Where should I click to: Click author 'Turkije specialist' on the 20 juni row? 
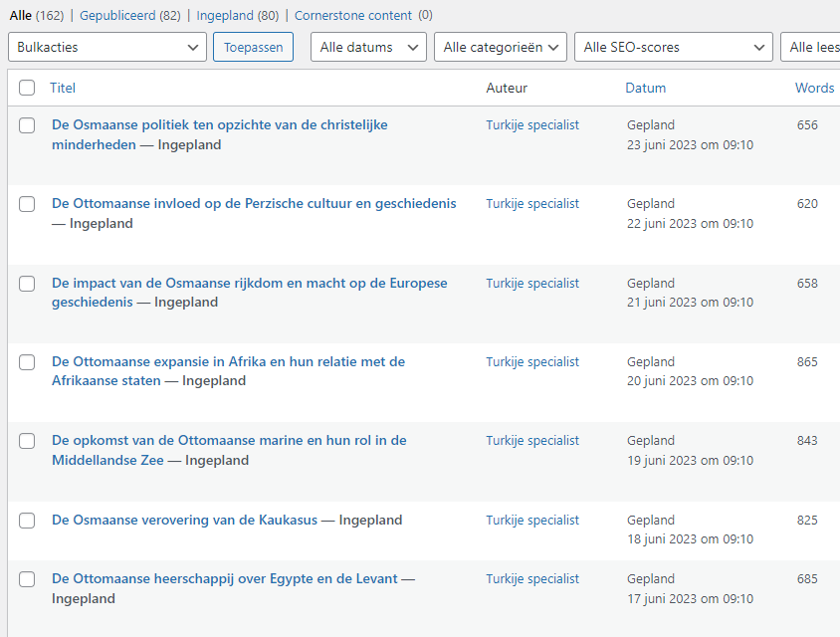pos(532,361)
